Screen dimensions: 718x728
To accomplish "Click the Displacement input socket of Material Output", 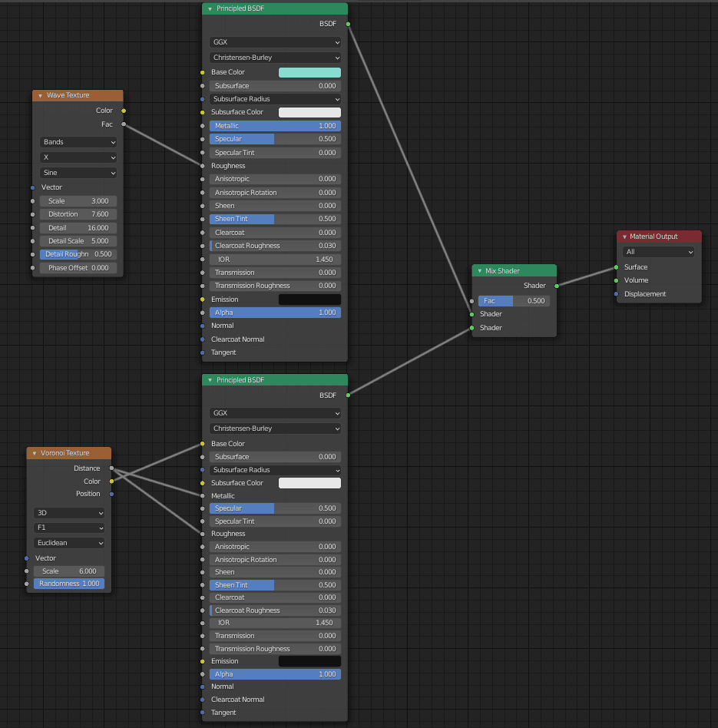I will pos(617,293).
